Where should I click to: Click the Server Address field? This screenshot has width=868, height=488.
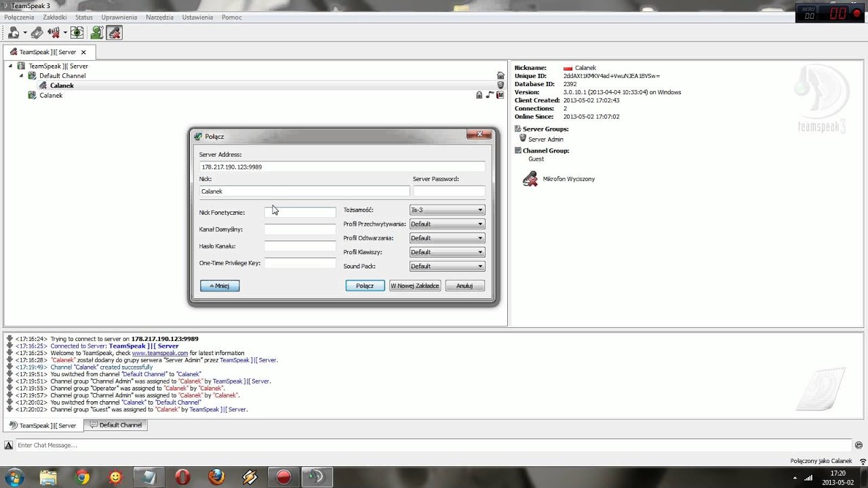[342, 167]
